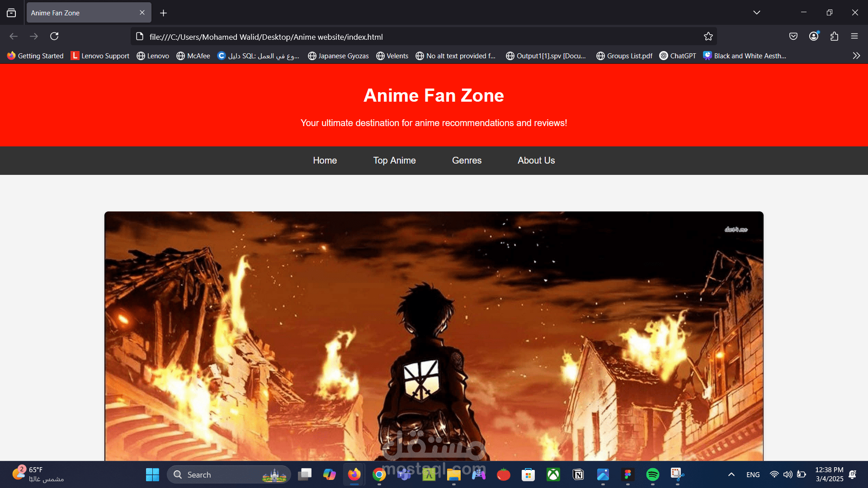Viewport: 868px width, 488px height.
Task: Open the Extensions puzzle icon
Action: 834,36
